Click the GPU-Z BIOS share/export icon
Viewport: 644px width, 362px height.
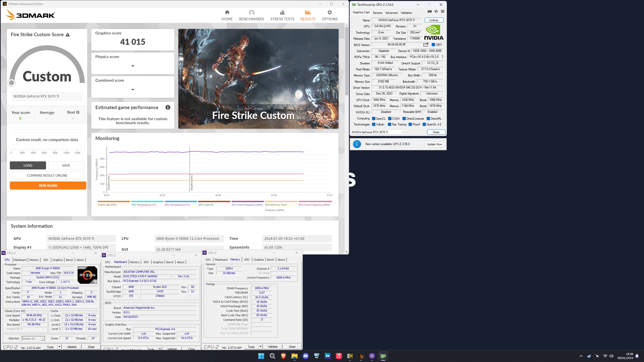coord(426,44)
